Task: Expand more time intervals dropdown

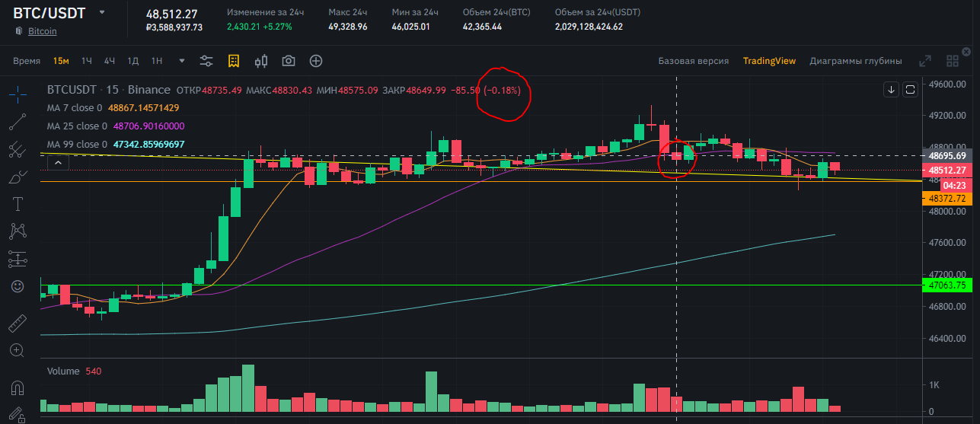Action: [x=181, y=61]
